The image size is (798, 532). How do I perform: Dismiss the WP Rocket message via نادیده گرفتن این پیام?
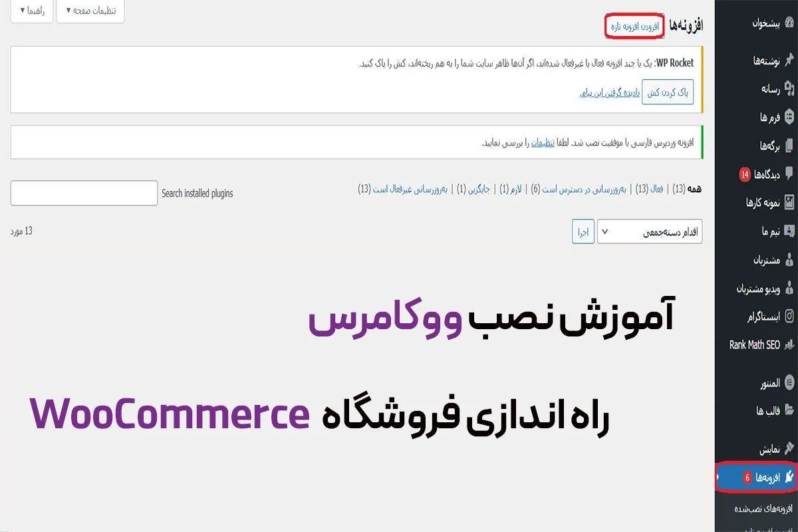pos(610,93)
